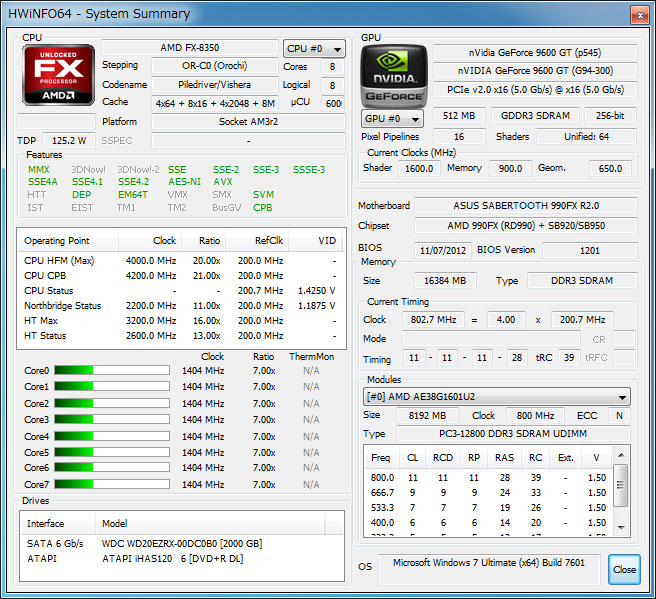Select the Northbridge Status row

click(x=181, y=306)
